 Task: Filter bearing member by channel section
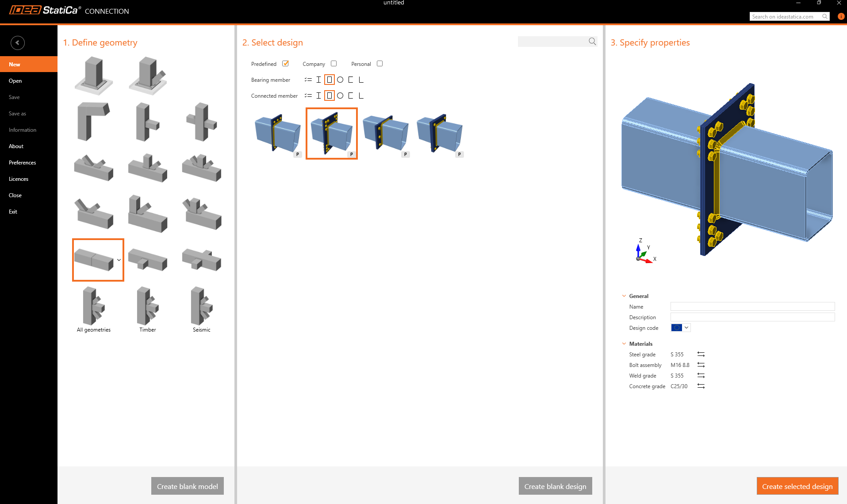[x=351, y=80]
